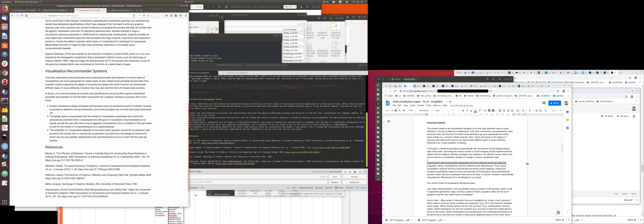644x224 pixels.
Task: Open the Normal text style dropdown
Action: point(425,111)
